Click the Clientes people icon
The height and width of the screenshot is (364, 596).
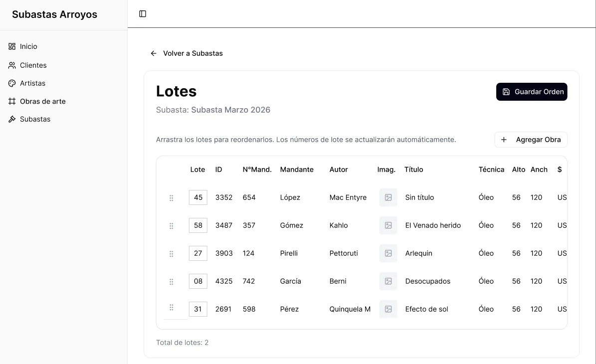(x=12, y=65)
